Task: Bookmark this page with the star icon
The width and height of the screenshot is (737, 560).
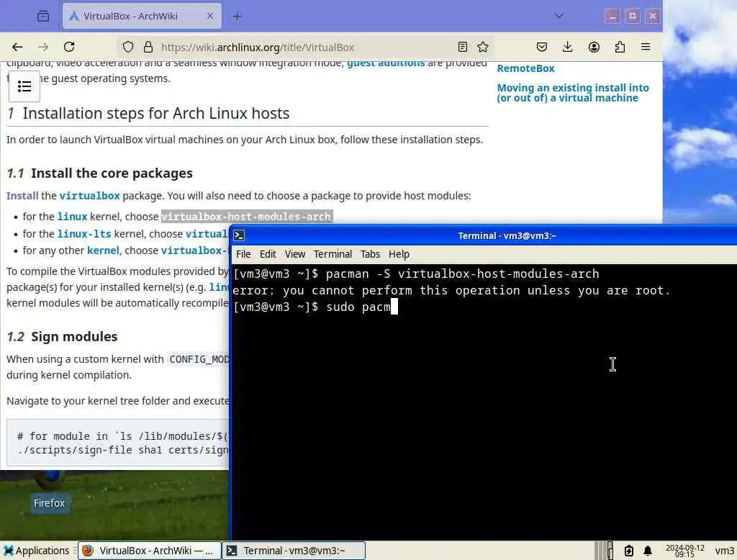Action: [x=483, y=47]
